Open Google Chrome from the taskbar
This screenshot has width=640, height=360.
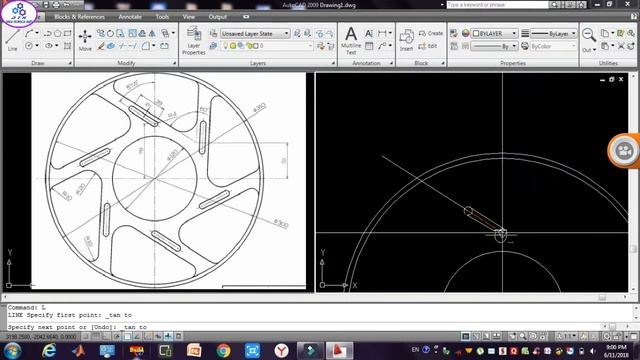coord(223,351)
